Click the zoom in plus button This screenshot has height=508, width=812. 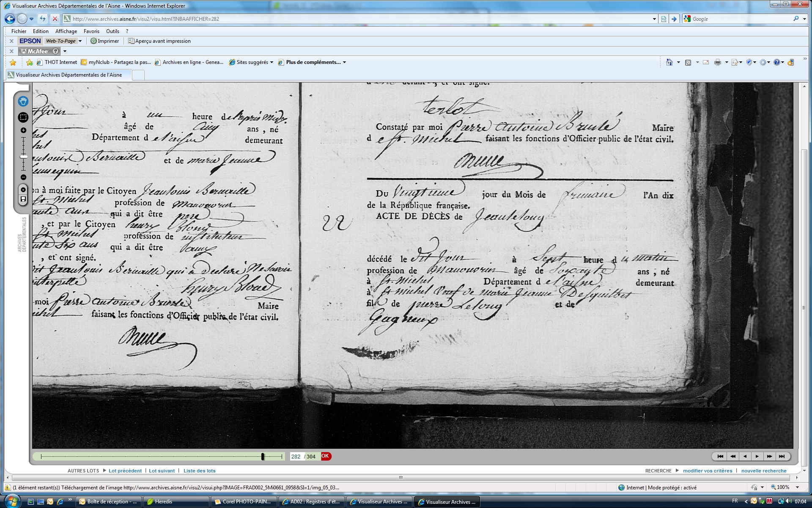click(x=23, y=130)
